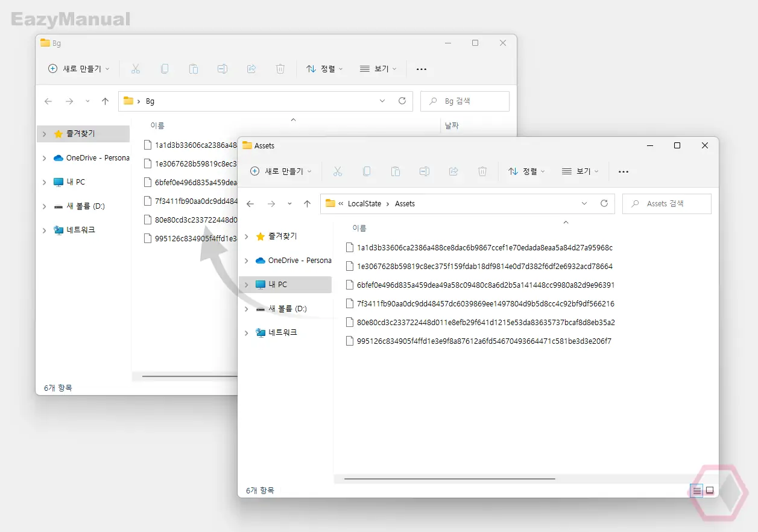Image resolution: width=758 pixels, height=532 pixels.
Task: Open 보기 view dropdown in Assets window
Action: (580, 171)
